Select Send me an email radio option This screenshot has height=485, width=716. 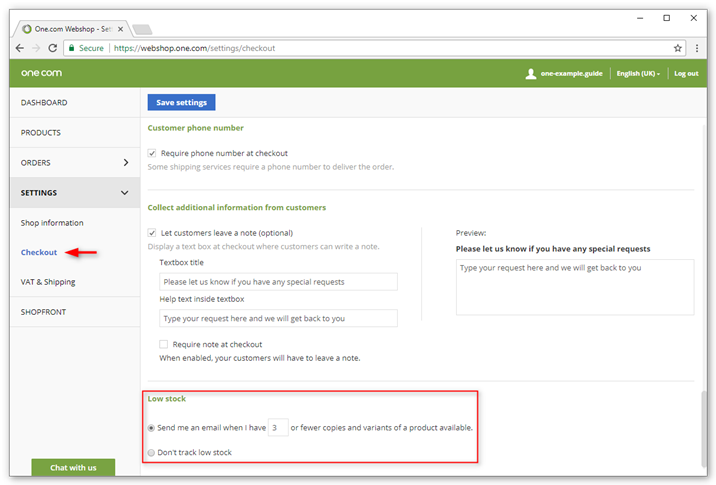point(151,428)
